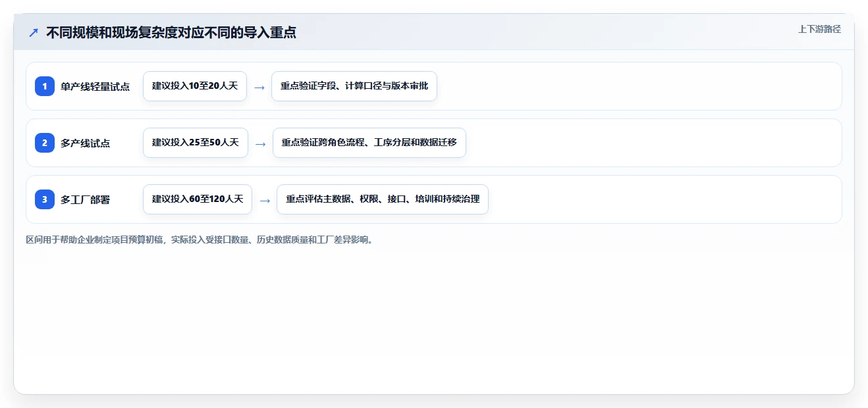Click the footnote starting 区间用于帮助企业制定项目预算初稿
The width and height of the screenshot is (868, 408).
coord(201,240)
